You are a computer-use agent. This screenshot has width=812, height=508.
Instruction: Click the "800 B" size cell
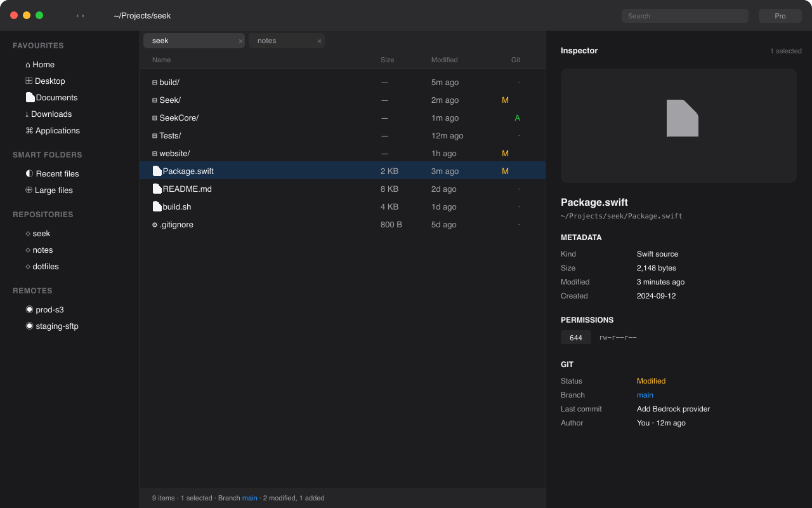tap(391, 225)
